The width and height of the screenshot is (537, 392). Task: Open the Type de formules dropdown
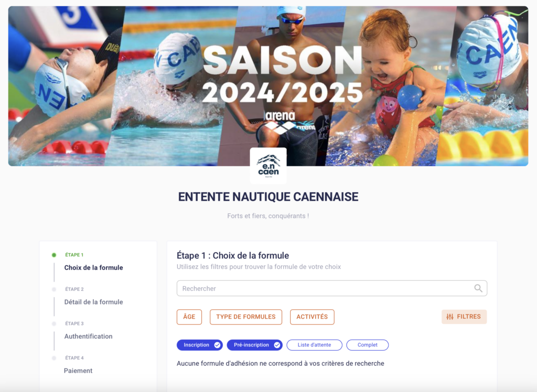(246, 317)
